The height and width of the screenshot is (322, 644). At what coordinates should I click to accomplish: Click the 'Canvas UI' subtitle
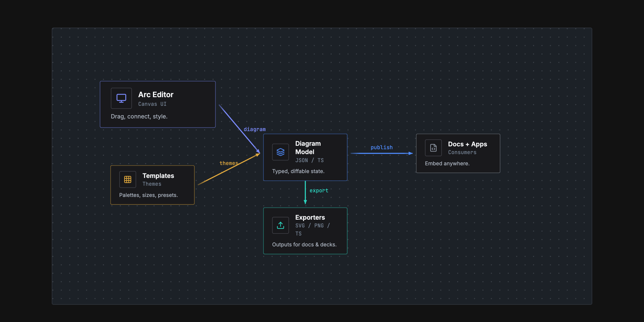(x=152, y=104)
